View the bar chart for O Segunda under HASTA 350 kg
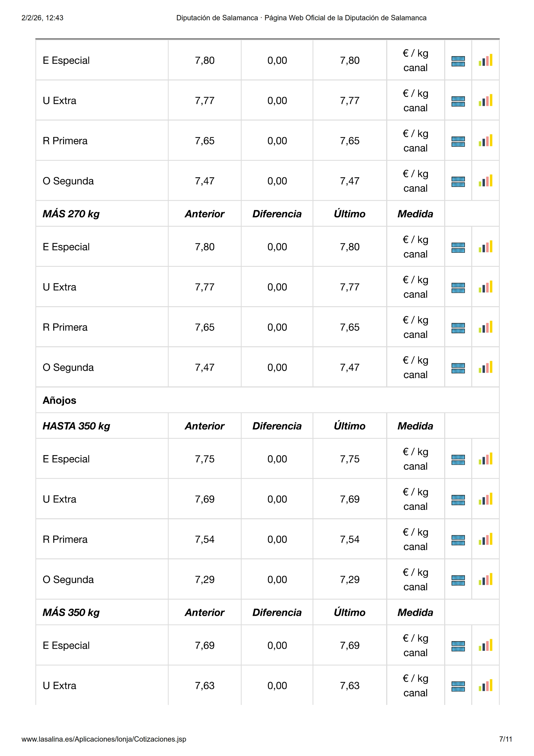The width and height of the screenshot is (534, 756). point(485,580)
